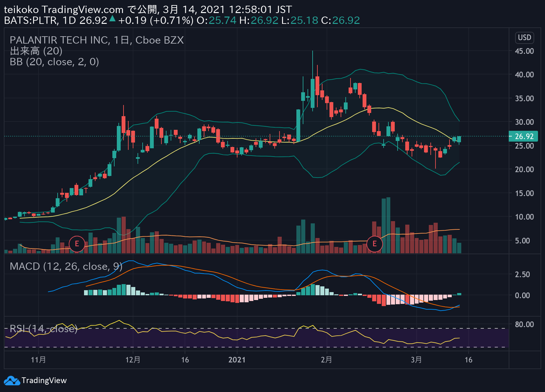Select the 26.92 current price label
This screenshot has height=392, width=545.
(x=524, y=136)
